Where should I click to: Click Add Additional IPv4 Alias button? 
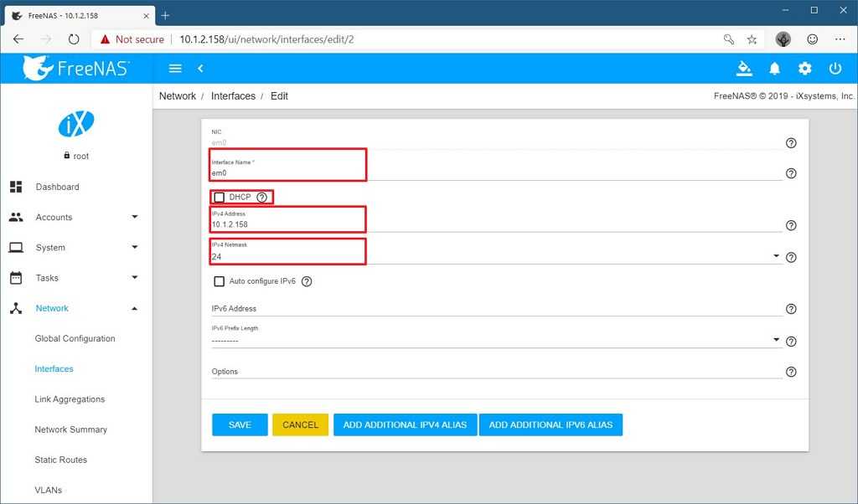405,424
